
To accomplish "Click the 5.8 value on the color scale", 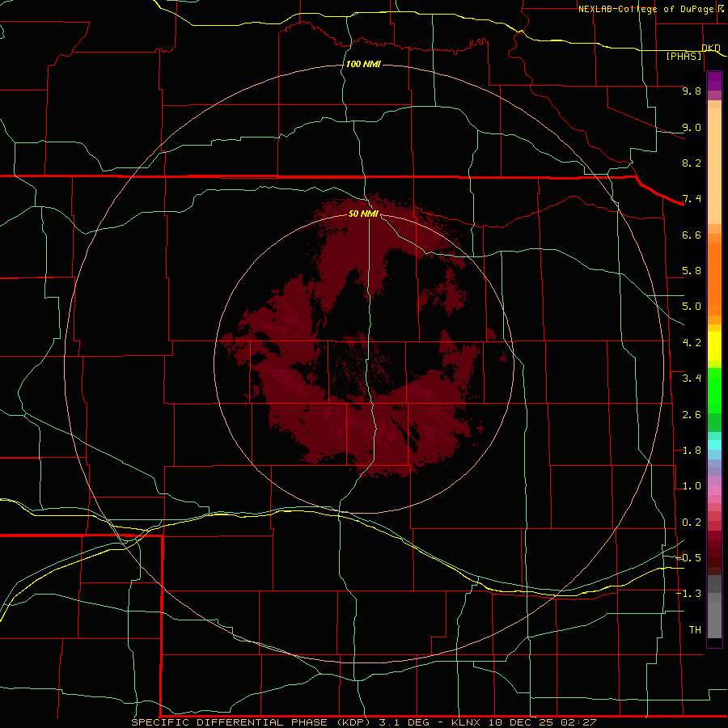I will point(692,271).
